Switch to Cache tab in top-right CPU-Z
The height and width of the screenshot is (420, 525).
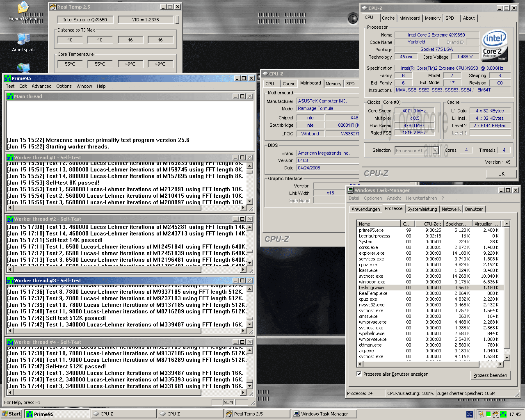(388, 18)
